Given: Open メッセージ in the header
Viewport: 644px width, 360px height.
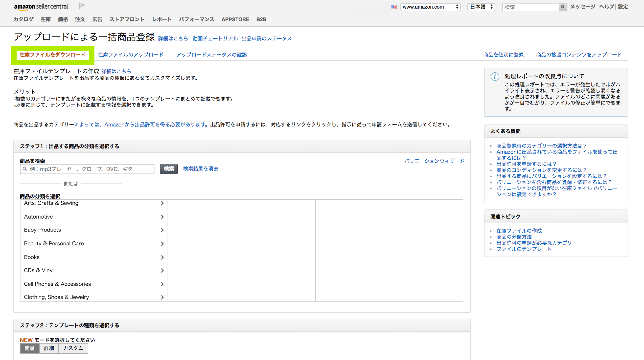Looking at the screenshot, I should coord(583,7).
